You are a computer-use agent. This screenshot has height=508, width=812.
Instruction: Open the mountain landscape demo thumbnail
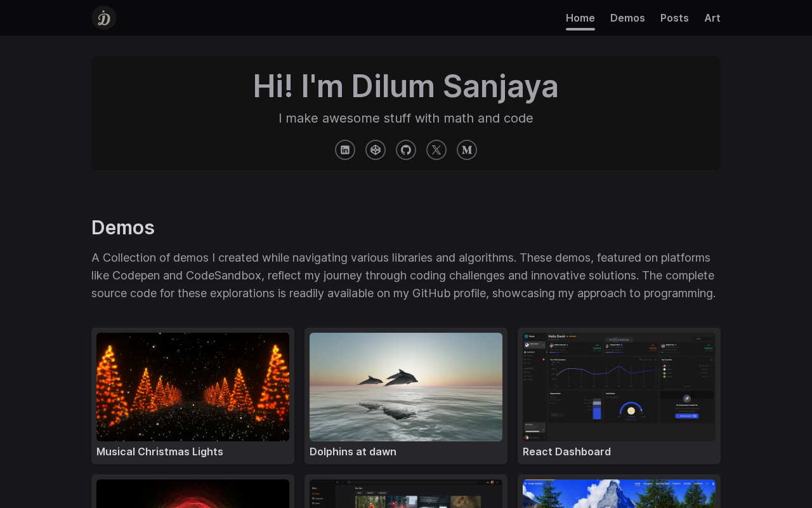[619, 494]
